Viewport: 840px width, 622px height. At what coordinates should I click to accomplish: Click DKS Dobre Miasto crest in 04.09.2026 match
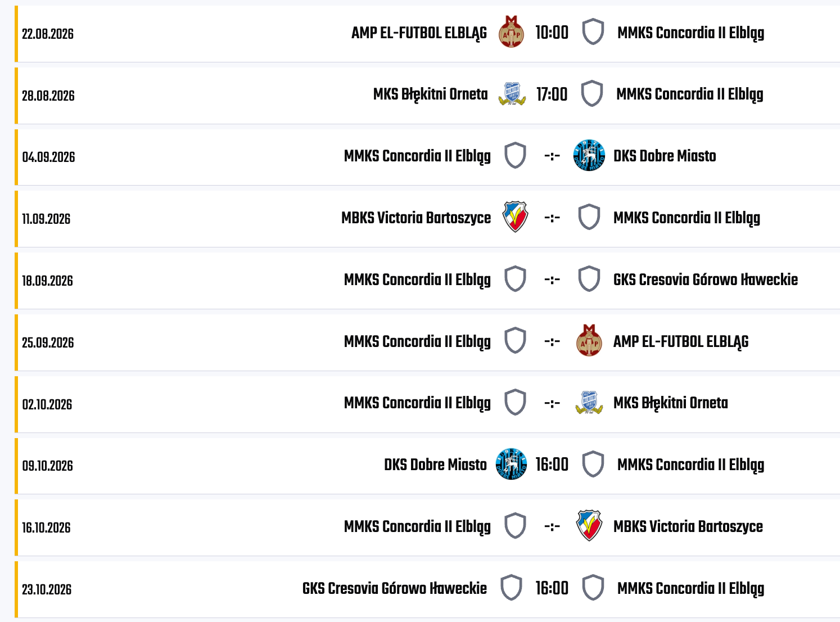pos(589,156)
